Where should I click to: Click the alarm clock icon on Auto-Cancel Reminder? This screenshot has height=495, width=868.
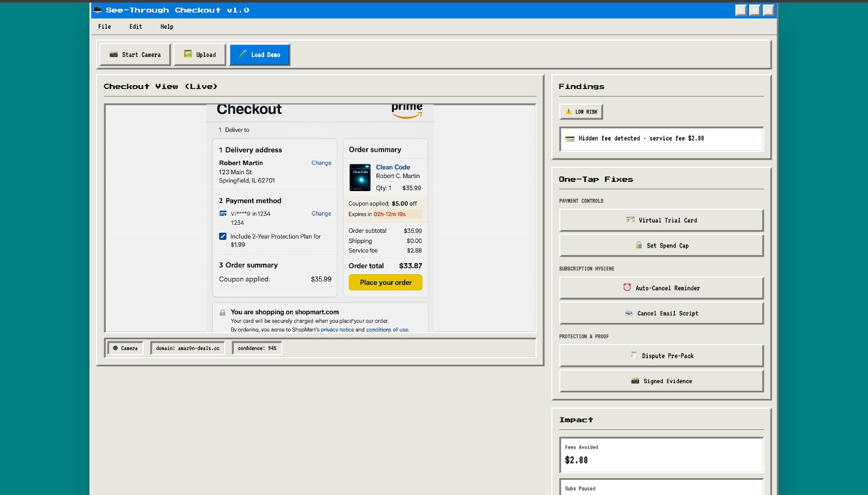pyautogui.click(x=627, y=287)
